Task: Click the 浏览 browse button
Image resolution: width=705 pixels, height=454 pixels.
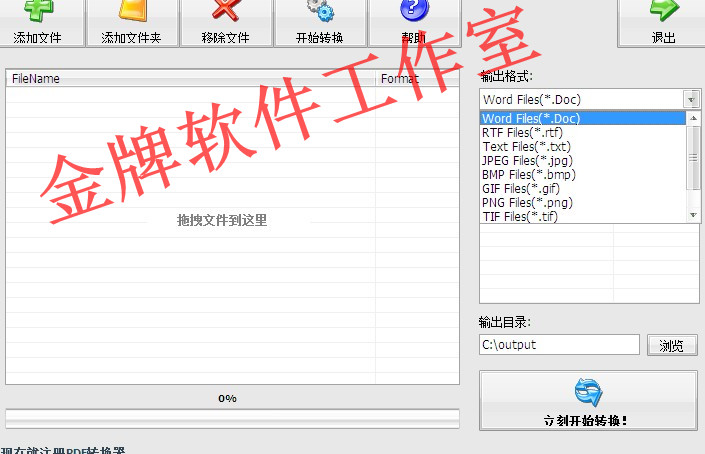Action: [672, 345]
